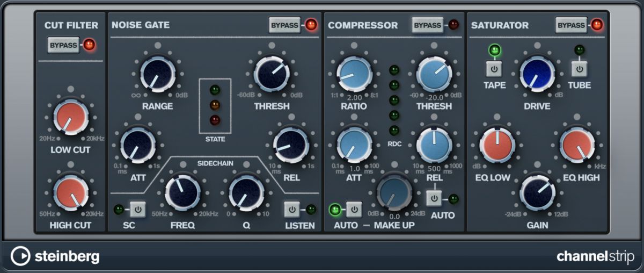Toggle the Cut Filter BYPASS button
Viewport: 644px width, 273px height.
click(x=63, y=45)
